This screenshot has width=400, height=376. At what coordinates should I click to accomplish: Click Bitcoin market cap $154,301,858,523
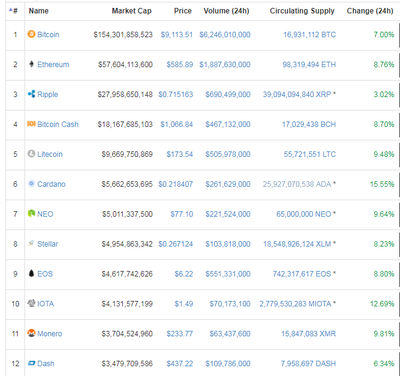point(123,35)
